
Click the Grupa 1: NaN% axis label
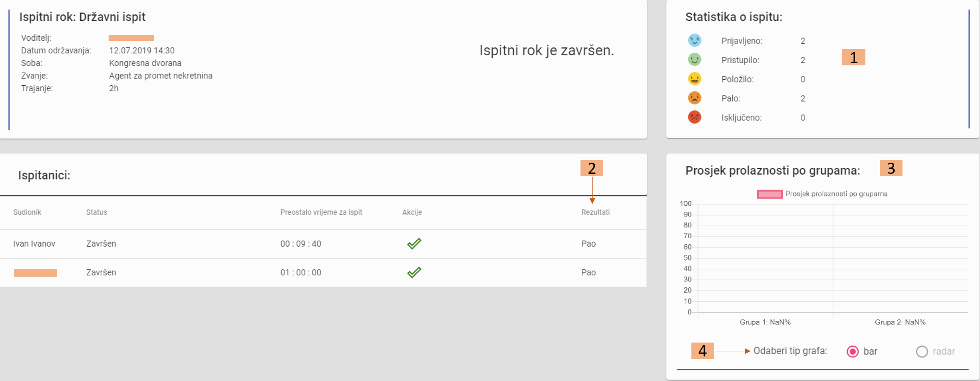[765, 322]
